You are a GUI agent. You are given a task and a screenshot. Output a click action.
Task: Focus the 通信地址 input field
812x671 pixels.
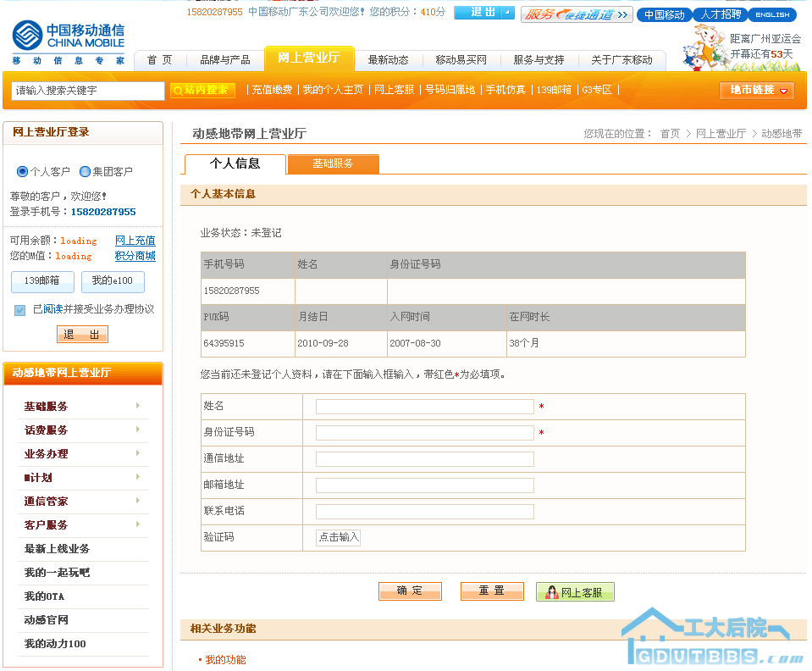pyautogui.click(x=425, y=459)
